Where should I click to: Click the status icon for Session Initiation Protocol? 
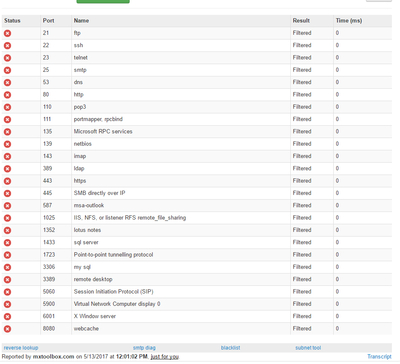coord(7,292)
